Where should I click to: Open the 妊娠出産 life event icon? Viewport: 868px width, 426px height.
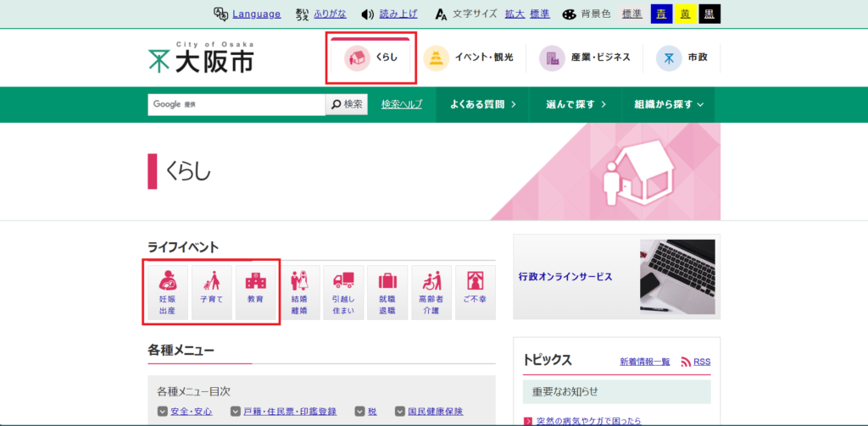(167, 292)
